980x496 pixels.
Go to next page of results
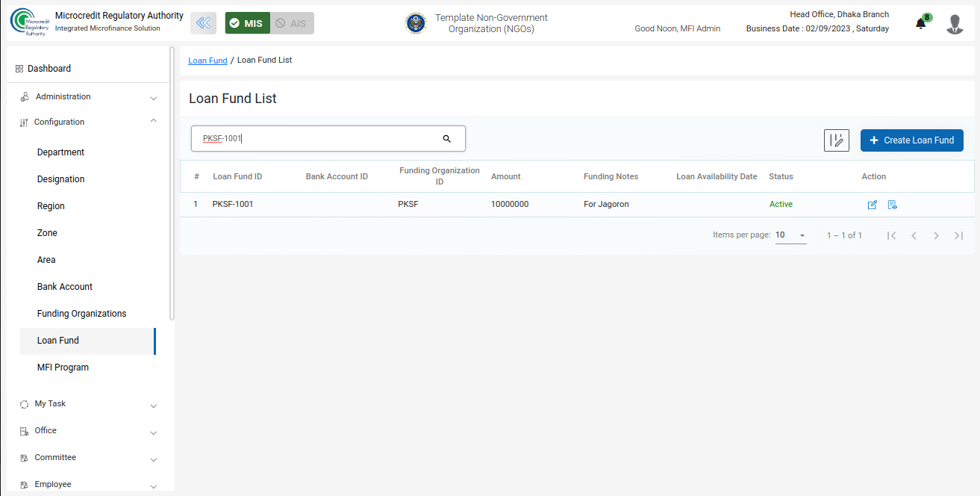pos(936,235)
